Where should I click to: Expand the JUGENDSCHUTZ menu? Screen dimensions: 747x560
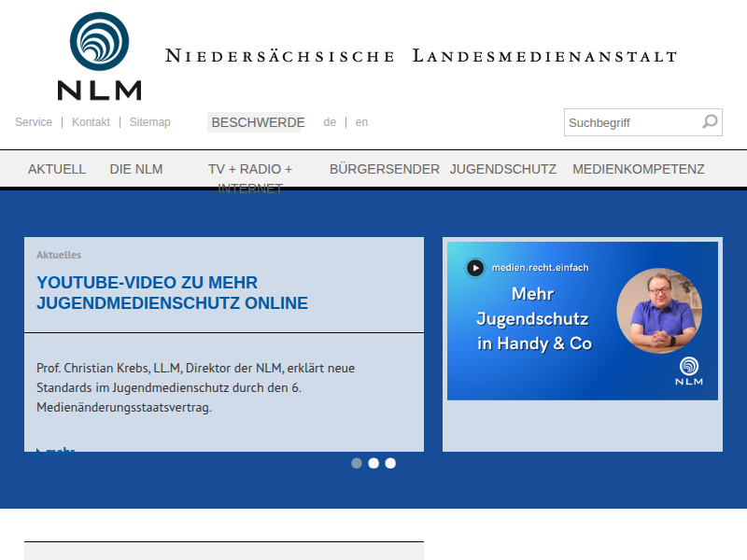pyautogui.click(x=502, y=169)
